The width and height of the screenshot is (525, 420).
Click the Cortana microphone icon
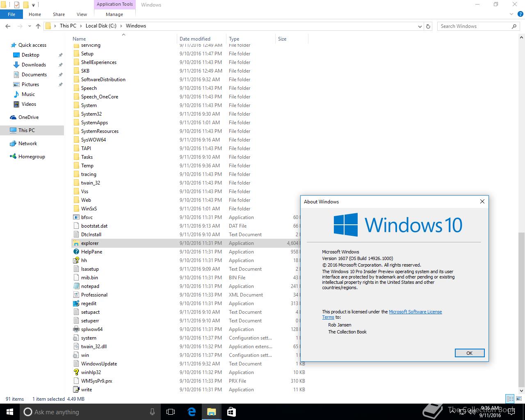point(153,412)
